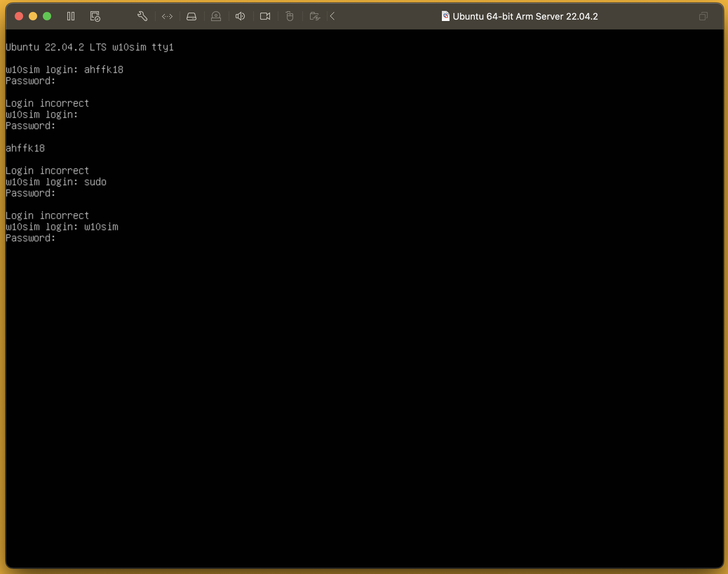Click the VM document icon in title
Screen dimensions: 728x574
[445, 16]
